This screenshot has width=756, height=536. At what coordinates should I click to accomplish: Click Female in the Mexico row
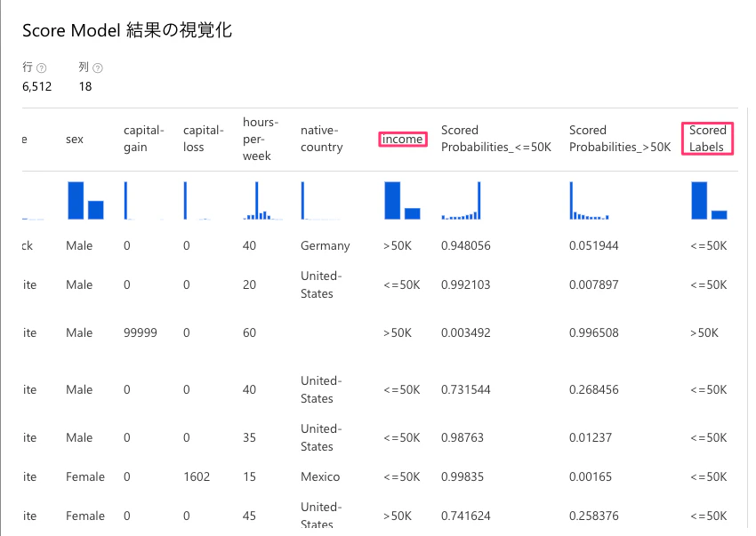[85, 476]
